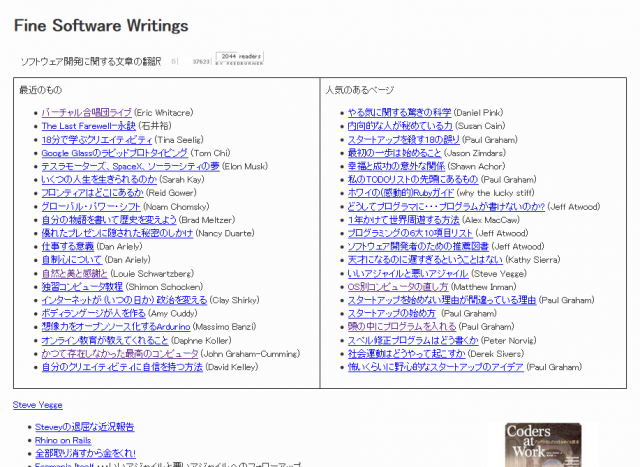
Task: Open the Coders at Work book cover
Action: coord(543,445)
